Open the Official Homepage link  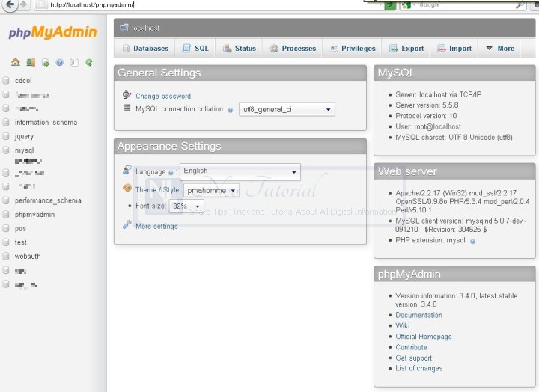(x=424, y=337)
